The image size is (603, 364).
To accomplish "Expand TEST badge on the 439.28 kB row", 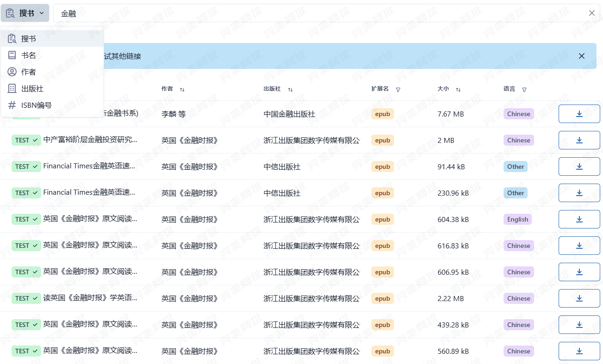I will pyautogui.click(x=26, y=325).
